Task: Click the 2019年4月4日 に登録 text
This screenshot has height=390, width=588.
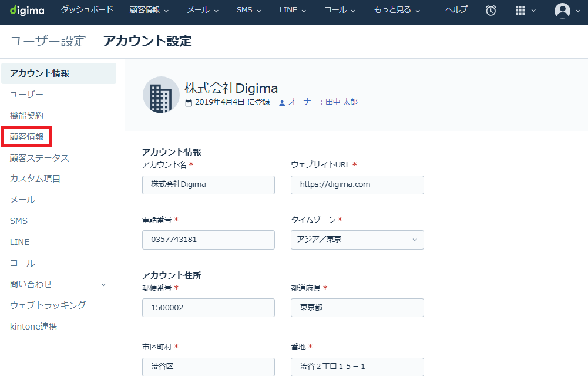Action: (232, 102)
